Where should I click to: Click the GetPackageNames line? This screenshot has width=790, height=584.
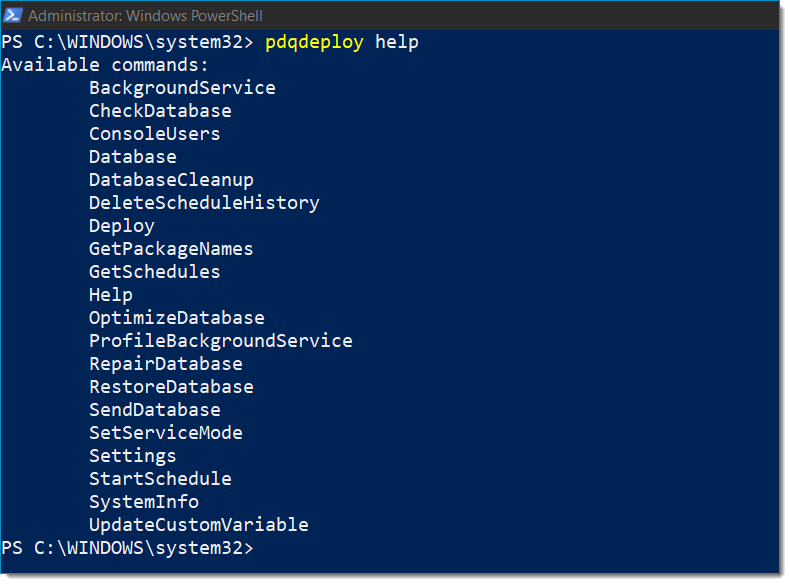[171, 249]
